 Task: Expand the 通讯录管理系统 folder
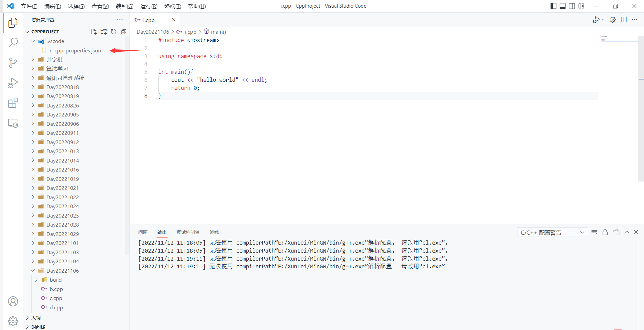(33, 78)
